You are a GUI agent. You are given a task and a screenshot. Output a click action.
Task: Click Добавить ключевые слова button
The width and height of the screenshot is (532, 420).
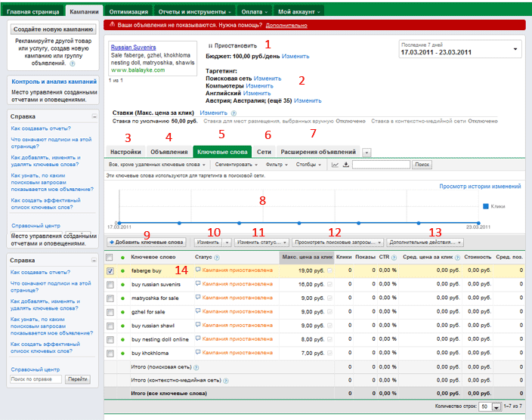click(147, 242)
